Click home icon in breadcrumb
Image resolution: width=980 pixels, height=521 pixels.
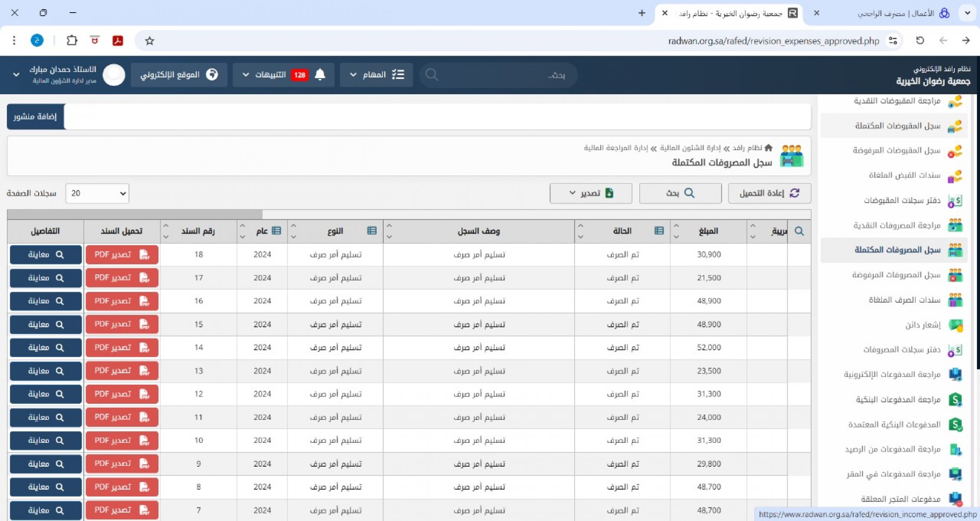point(768,148)
